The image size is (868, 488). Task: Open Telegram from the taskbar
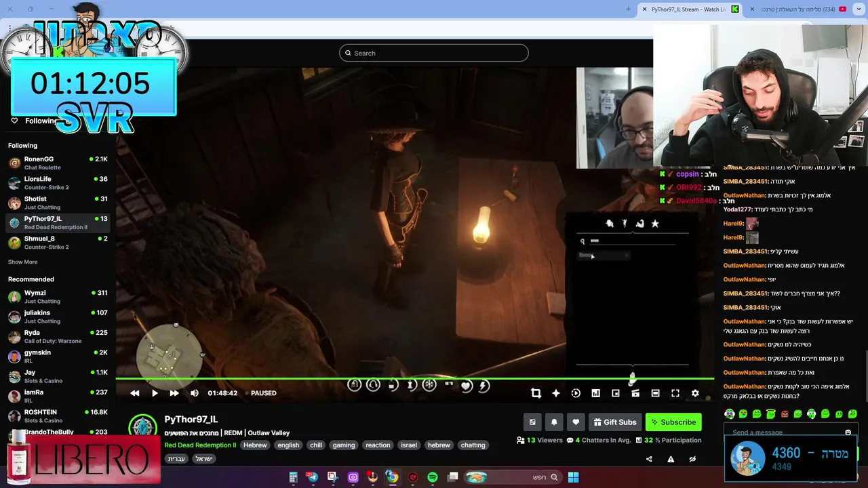313,477
